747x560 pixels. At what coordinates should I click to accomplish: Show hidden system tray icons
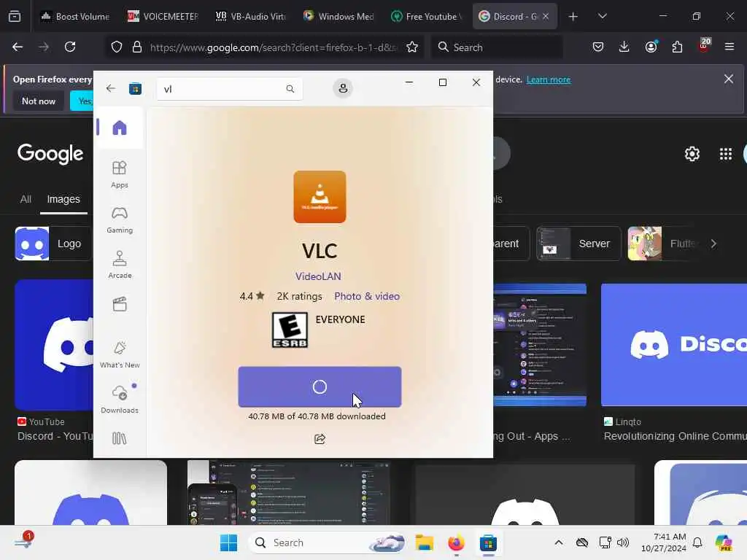click(558, 542)
